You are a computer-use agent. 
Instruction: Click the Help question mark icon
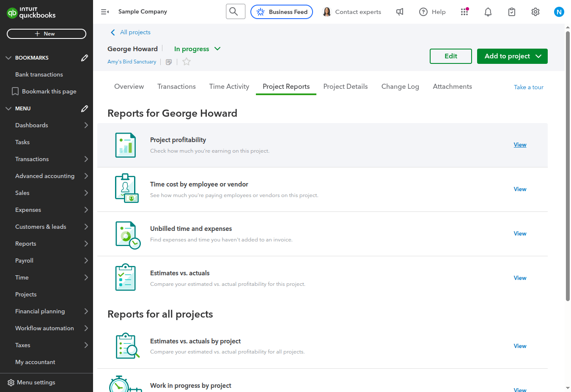click(x=423, y=12)
